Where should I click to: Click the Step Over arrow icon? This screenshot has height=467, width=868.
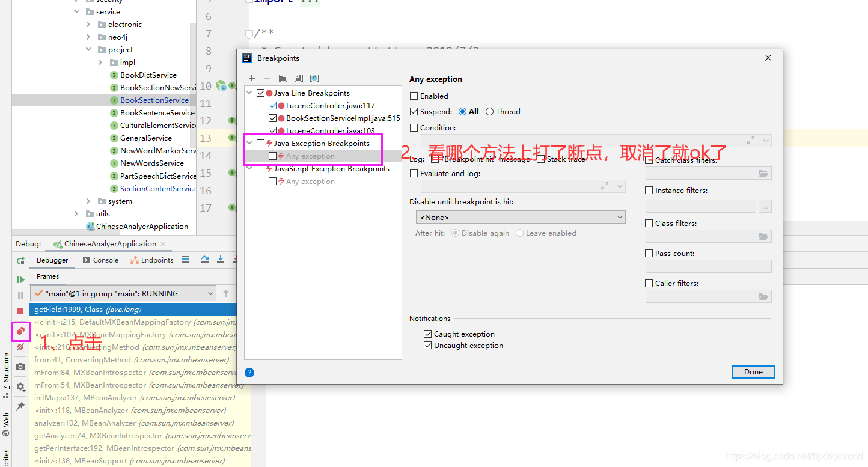[205, 259]
